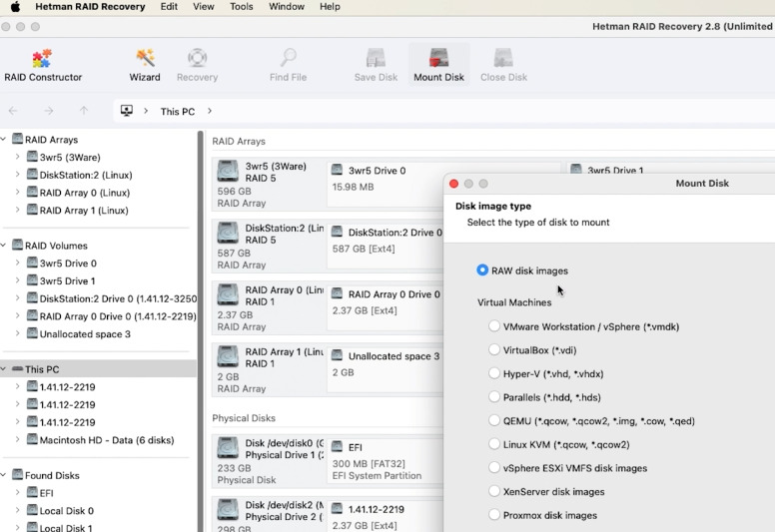Select 3wr5 (3Ware) RAID 5 array card
The height and width of the screenshot is (532, 775).
[268, 185]
